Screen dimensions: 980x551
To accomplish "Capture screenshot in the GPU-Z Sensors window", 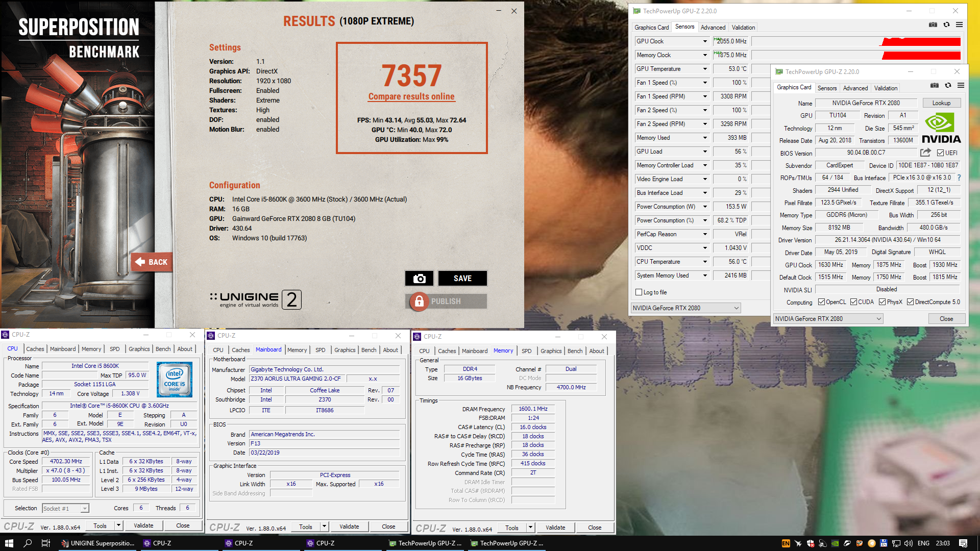I will (x=933, y=25).
